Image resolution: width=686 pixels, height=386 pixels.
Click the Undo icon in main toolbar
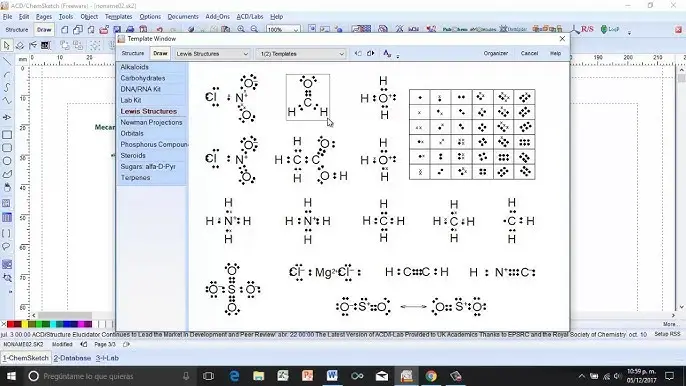tap(160, 30)
